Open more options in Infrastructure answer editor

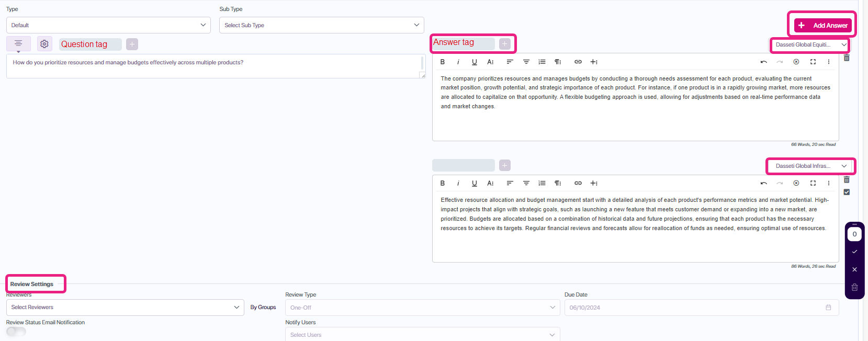[829, 183]
